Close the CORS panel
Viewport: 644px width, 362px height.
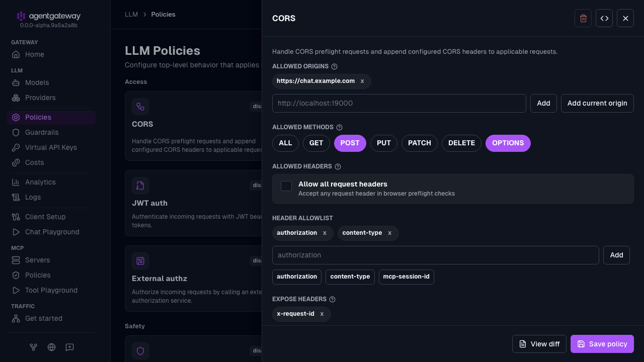click(625, 18)
